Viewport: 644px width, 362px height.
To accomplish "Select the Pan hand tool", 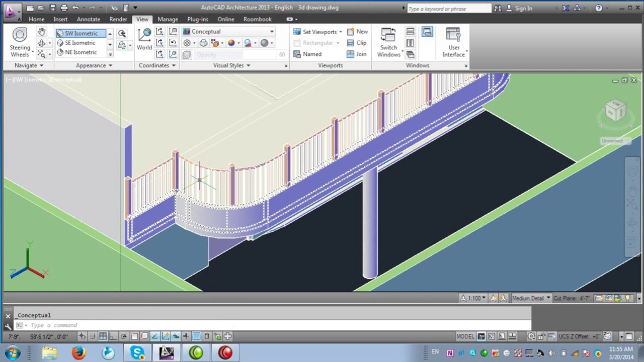I will (x=42, y=32).
